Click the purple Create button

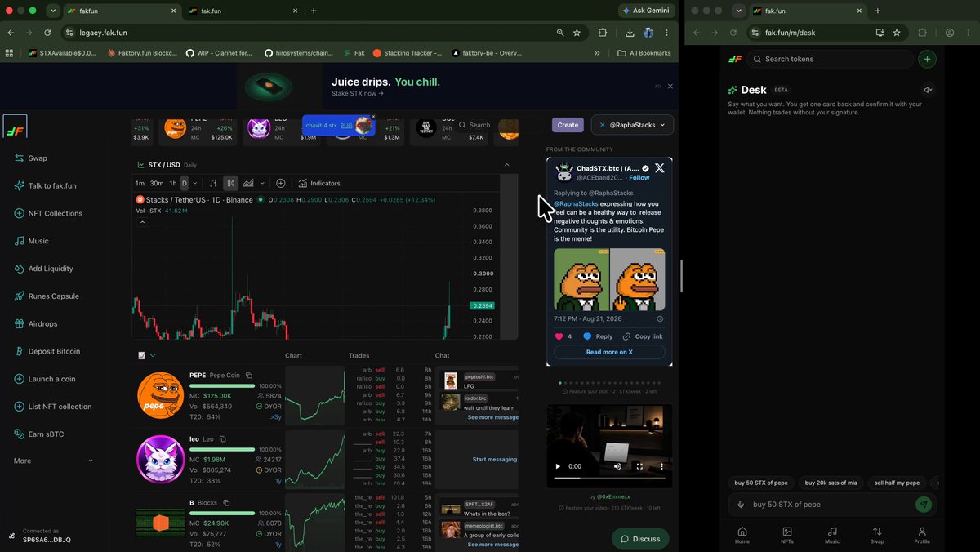pyautogui.click(x=568, y=125)
